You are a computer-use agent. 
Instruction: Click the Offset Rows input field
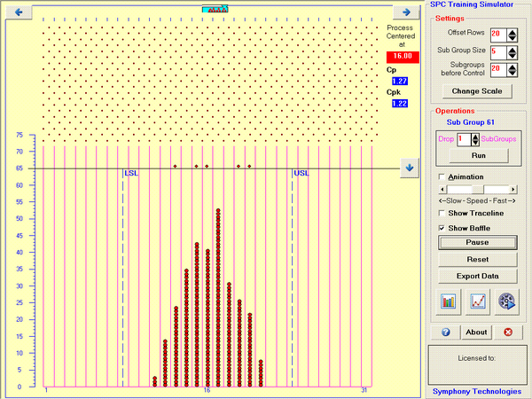point(498,35)
